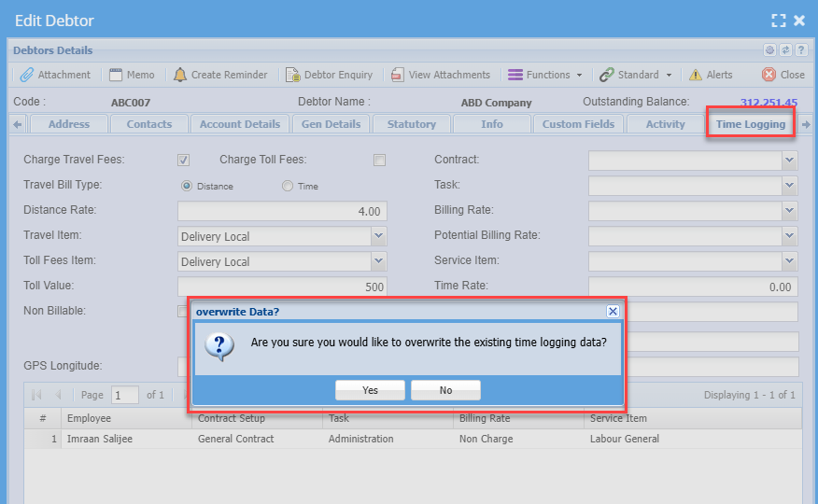Viewport: 818px width, 504px height.
Task: Open the Memo notepad tool
Action: (x=132, y=75)
